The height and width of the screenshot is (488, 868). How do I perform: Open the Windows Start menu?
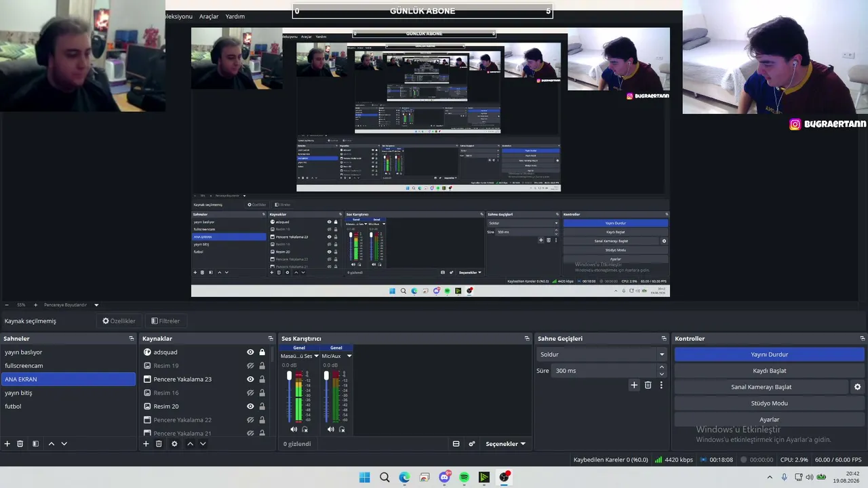pos(365,477)
